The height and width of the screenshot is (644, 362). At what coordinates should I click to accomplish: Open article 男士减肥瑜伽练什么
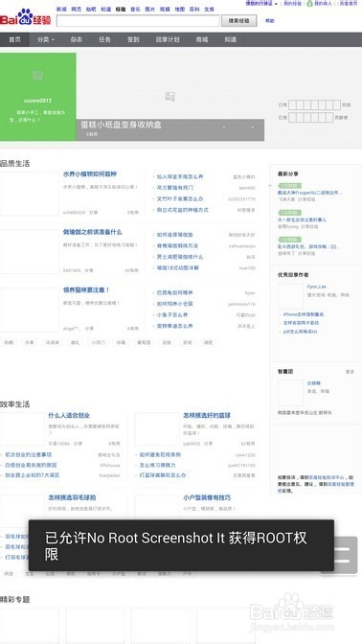point(180,257)
